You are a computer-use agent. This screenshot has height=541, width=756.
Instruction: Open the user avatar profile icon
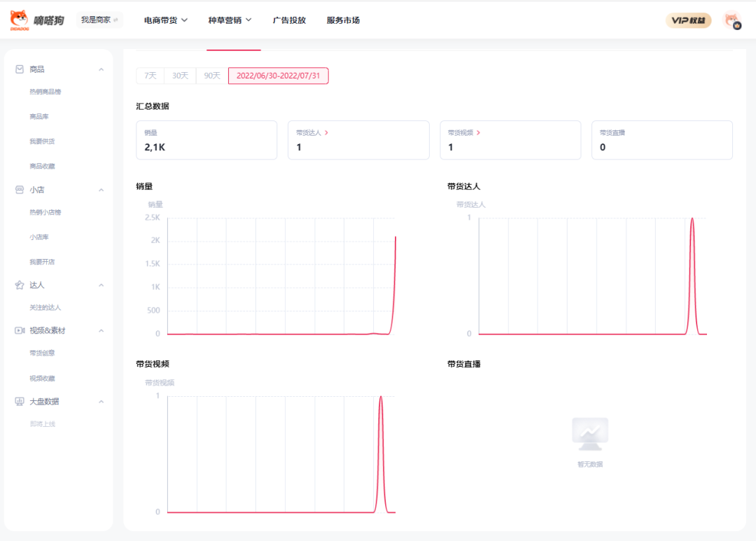[732, 20]
